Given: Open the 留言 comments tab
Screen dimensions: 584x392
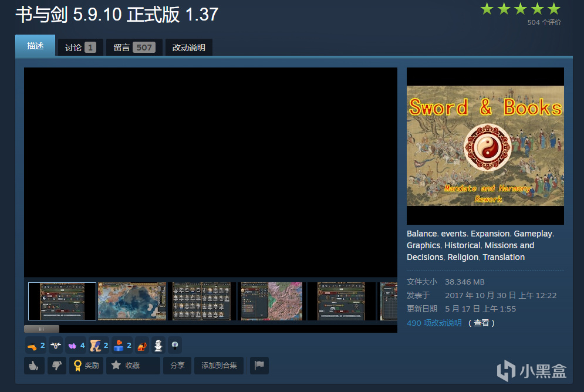Looking at the screenshot, I should click(x=134, y=48).
